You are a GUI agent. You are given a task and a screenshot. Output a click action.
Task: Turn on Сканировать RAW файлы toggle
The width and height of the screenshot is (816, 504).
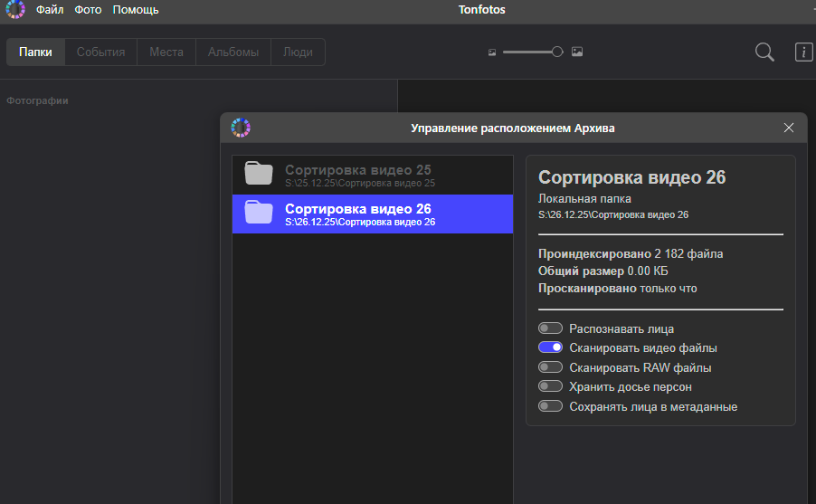tap(550, 367)
